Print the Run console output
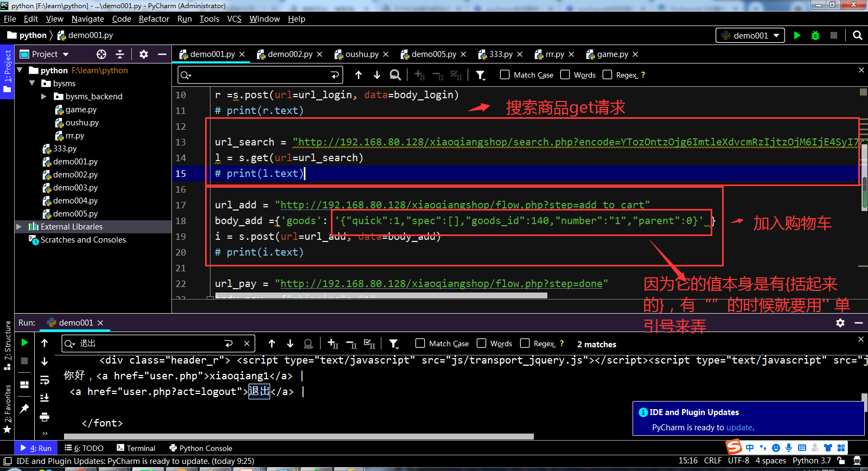The width and height of the screenshot is (868, 471). (44, 417)
